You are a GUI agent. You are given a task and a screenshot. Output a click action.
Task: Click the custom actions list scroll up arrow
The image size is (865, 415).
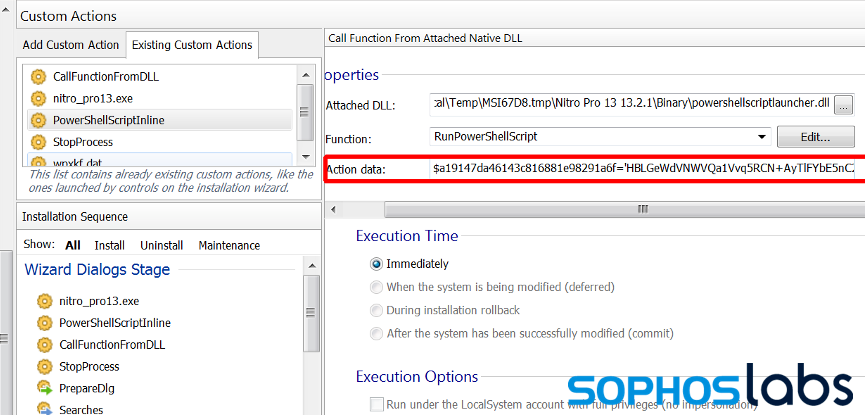coord(305,75)
